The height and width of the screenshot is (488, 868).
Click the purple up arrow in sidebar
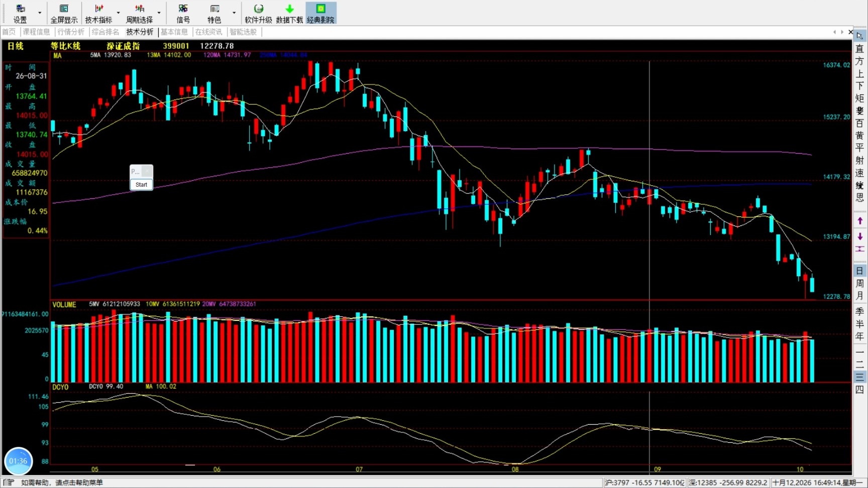click(x=859, y=220)
